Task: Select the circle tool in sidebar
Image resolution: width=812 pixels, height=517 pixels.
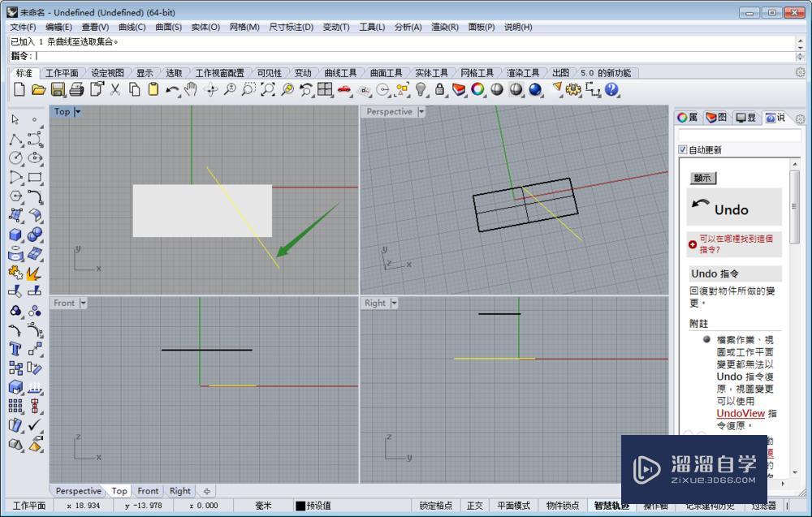Action: click(x=15, y=157)
